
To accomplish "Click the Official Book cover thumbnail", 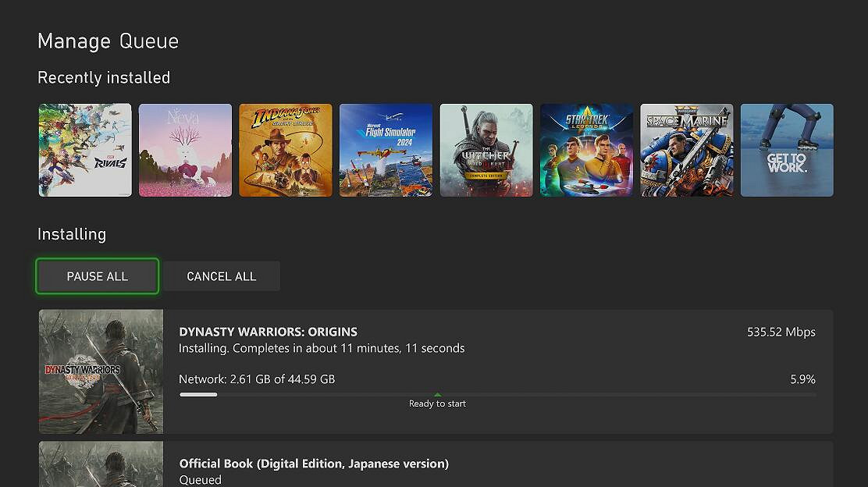I will [x=101, y=464].
